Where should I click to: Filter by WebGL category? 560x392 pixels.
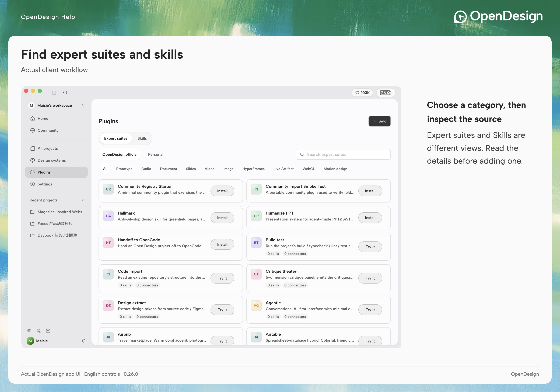309,169
